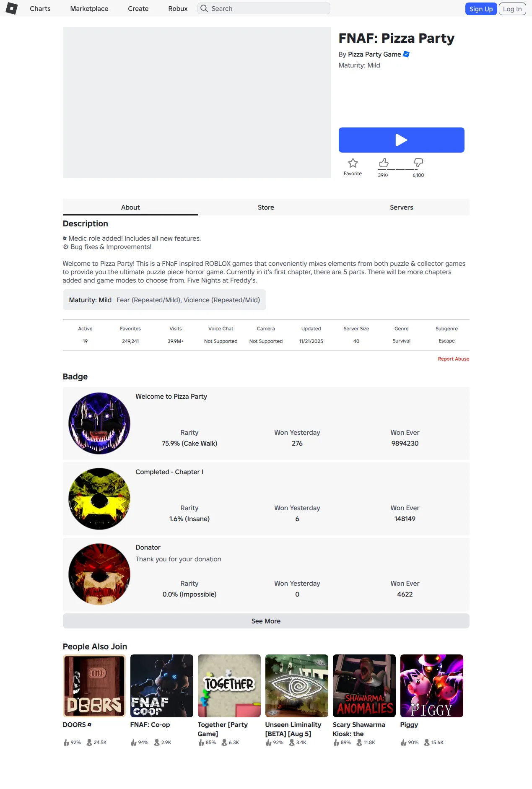This screenshot has height=789, width=532.
Task: Click the Sign Up button
Action: click(481, 9)
